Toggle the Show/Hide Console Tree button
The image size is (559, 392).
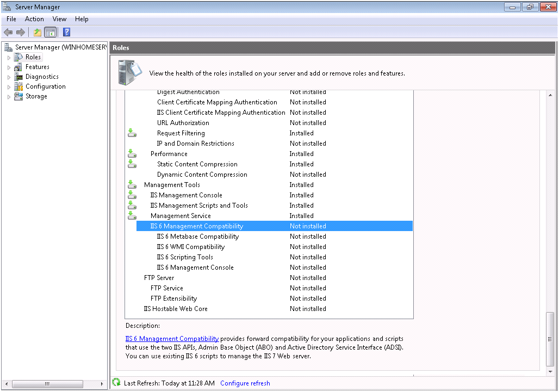[x=50, y=32]
